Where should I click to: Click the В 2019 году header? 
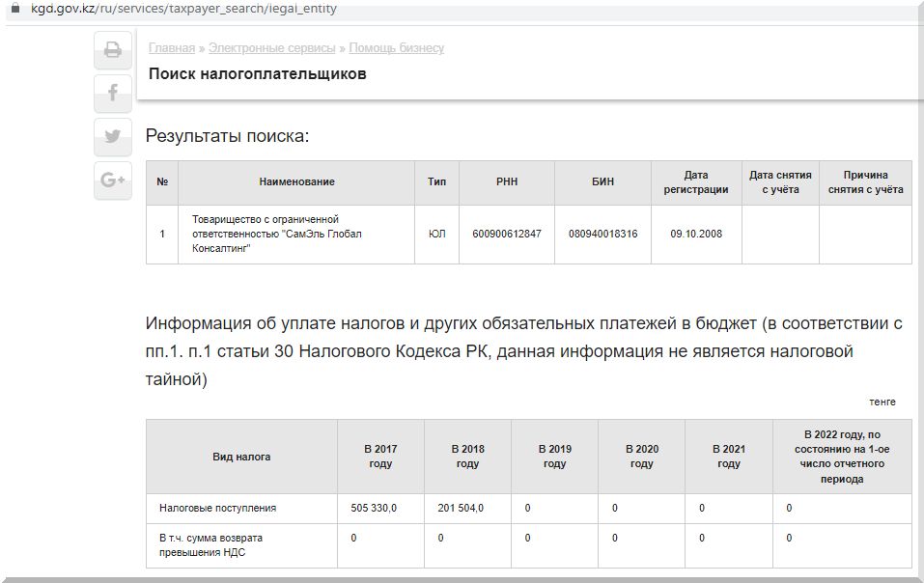click(554, 457)
